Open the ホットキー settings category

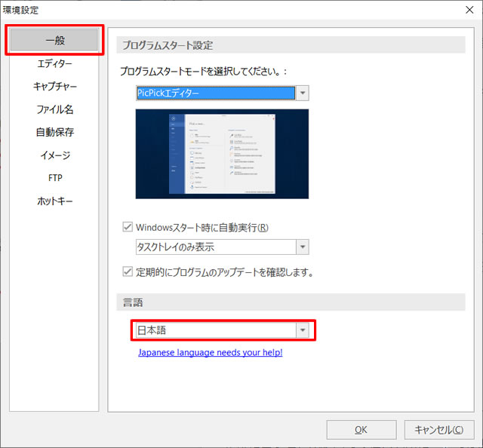pos(54,201)
